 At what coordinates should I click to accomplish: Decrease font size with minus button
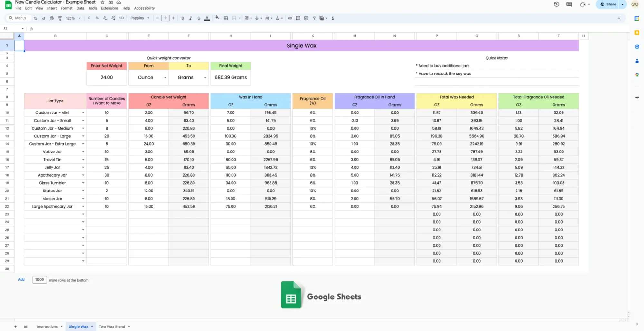tap(157, 18)
